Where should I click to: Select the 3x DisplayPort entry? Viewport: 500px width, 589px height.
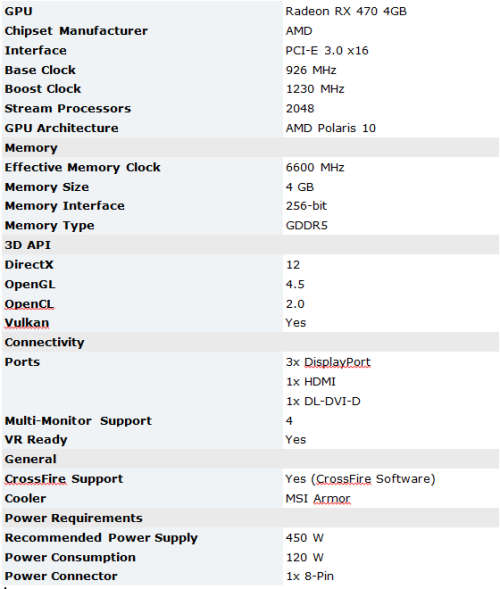[x=328, y=362]
